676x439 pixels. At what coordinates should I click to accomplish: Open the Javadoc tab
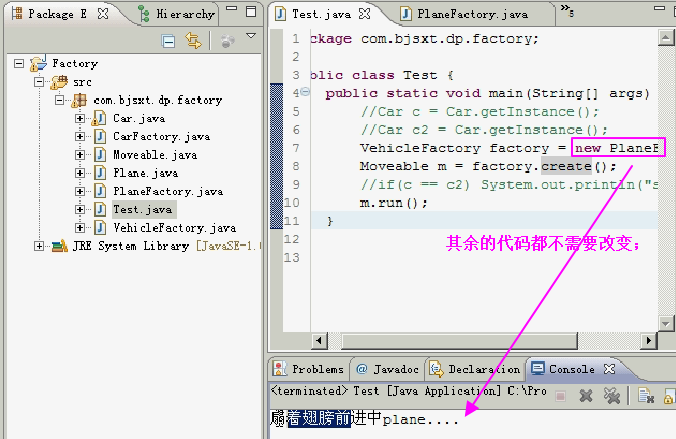387,369
